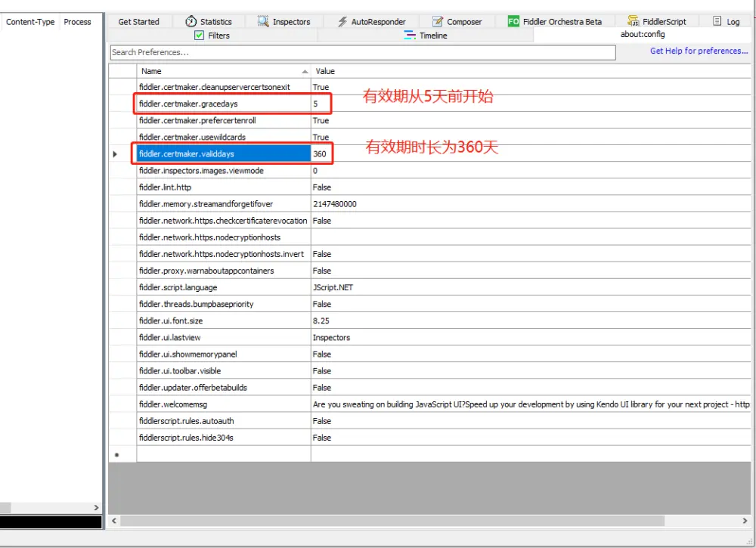Open the Get Started tab

tap(138, 22)
